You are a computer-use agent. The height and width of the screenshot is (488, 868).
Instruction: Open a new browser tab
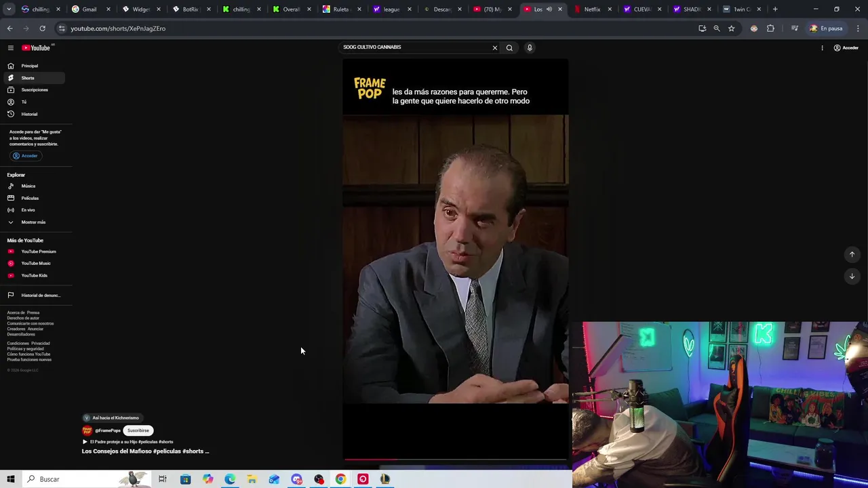point(775,9)
